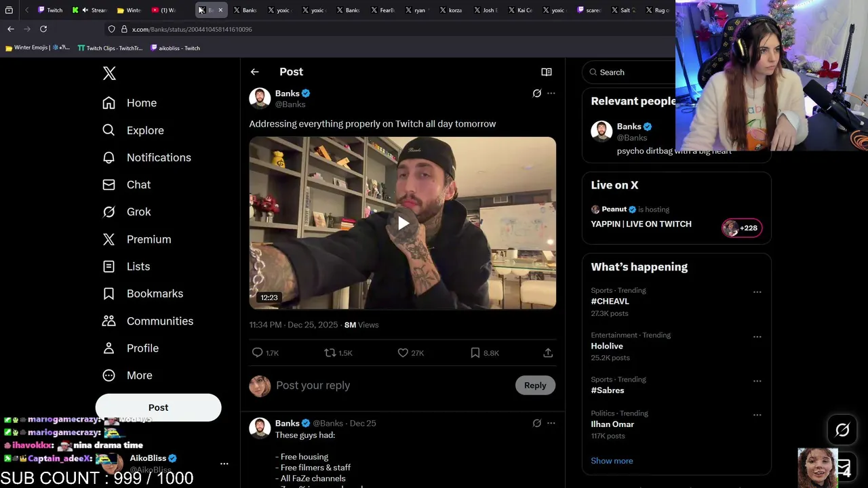This screenshot has width=868, height=488.
Task: Open the Premium page
Action: [137, 239]
